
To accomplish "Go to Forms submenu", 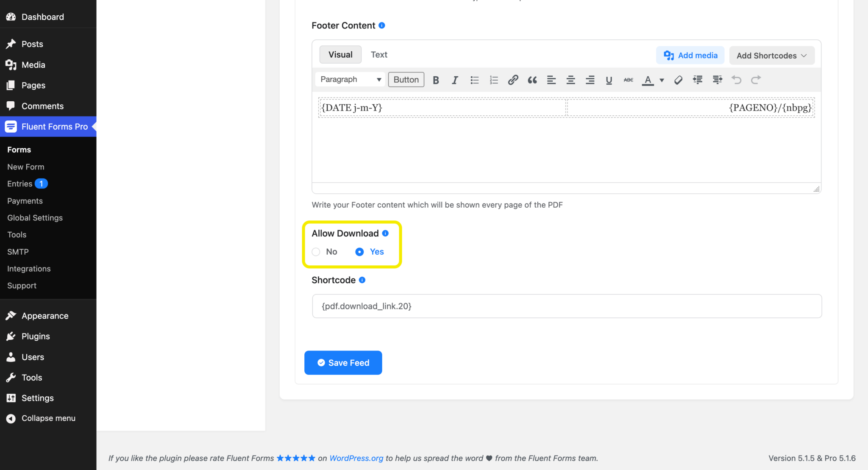I will click(19, 150).
